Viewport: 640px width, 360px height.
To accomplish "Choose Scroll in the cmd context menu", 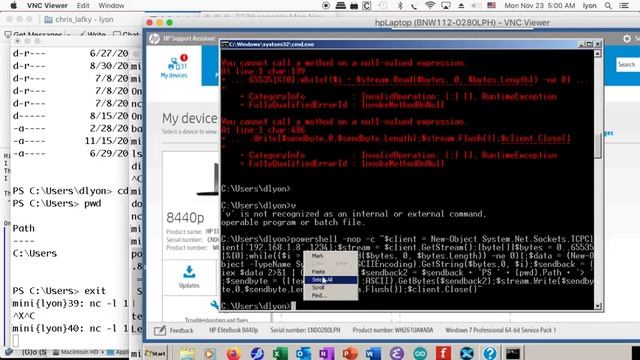I will point(318,287).
